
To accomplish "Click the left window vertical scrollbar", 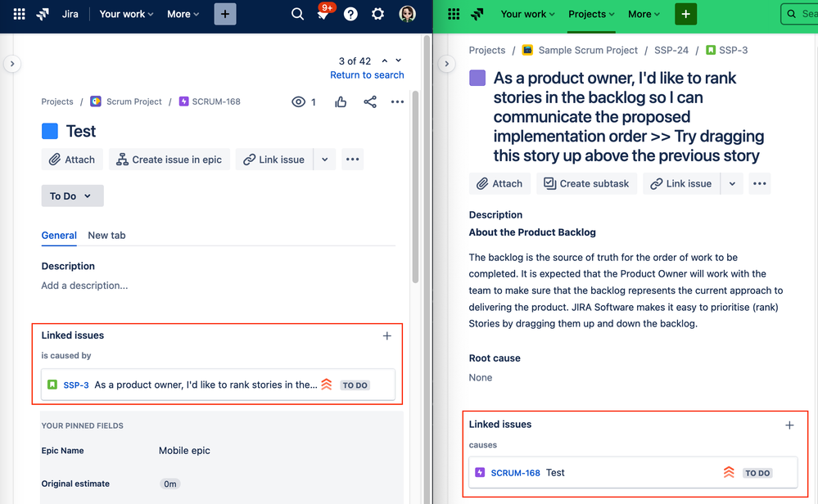I will coord(415,187).
